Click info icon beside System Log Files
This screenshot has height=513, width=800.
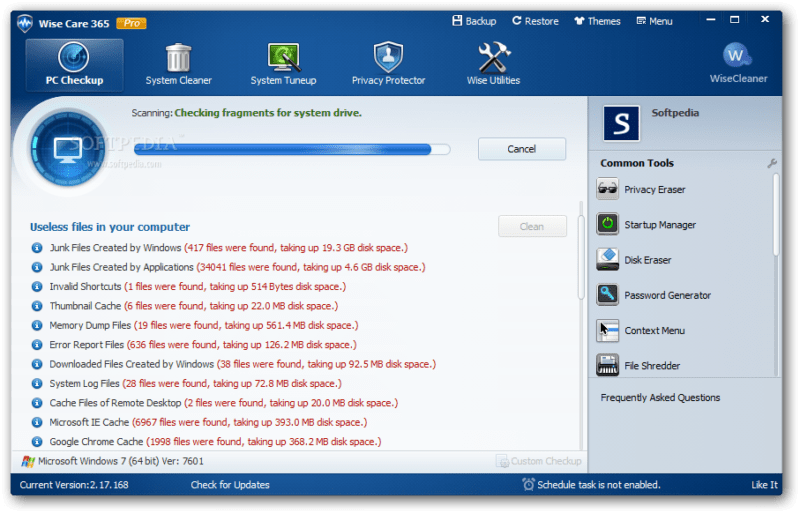tap(37, 384)
